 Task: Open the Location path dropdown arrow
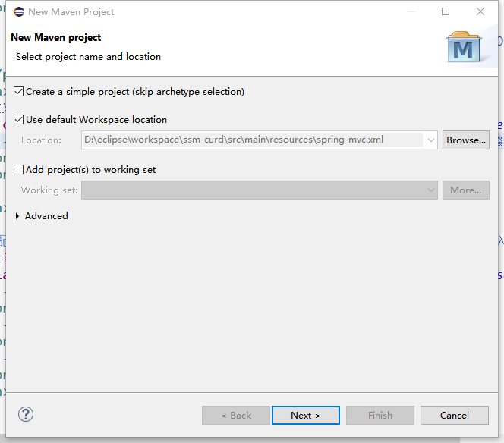click(x=431, y=140)
